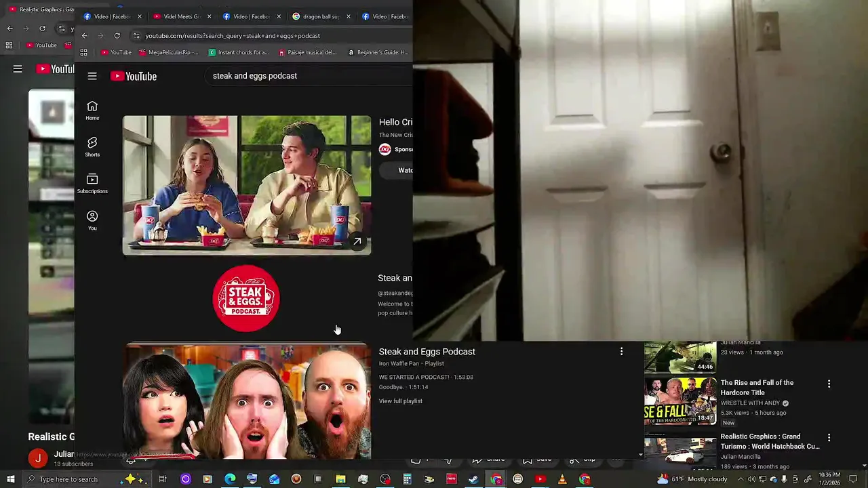This screenshot has height=488, width=868.
Task: Open the MegaPeliculasRip bookmark
Action: pos(169,52)
